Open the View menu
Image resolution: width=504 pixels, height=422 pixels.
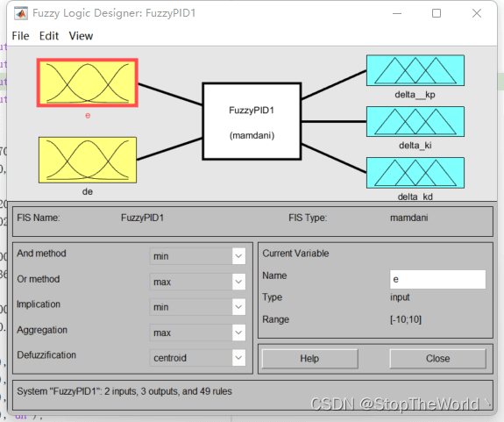pyautogui.click(x=81, y=36)
